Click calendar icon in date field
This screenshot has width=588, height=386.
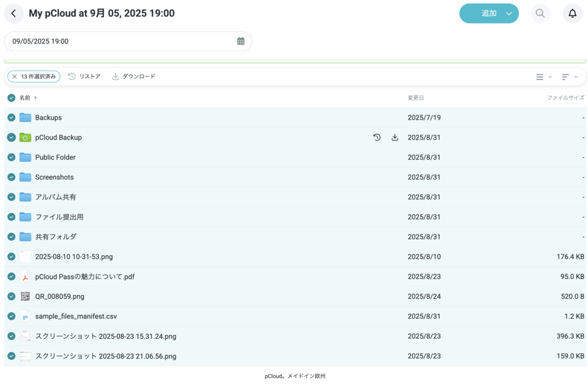point(241,41)
